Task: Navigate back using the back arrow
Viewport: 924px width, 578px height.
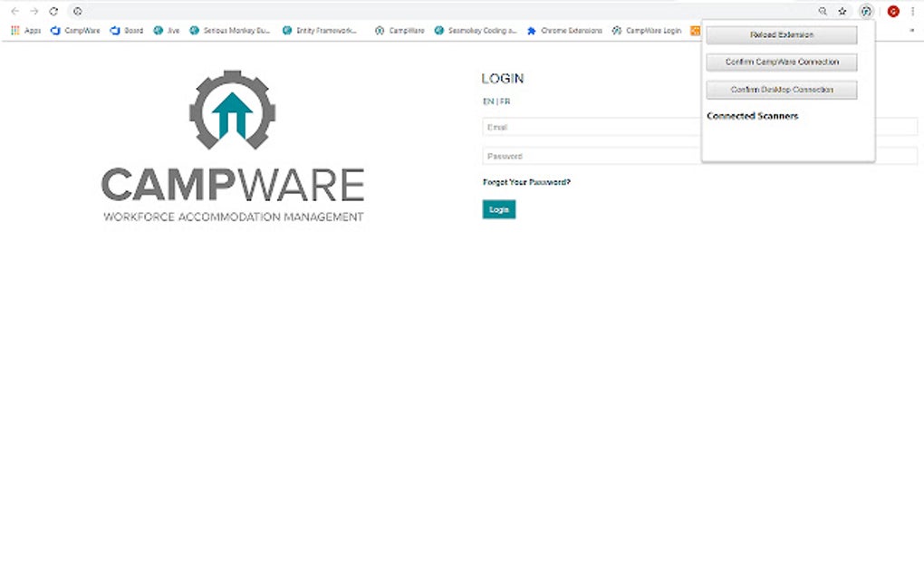Action: [14, 11]
